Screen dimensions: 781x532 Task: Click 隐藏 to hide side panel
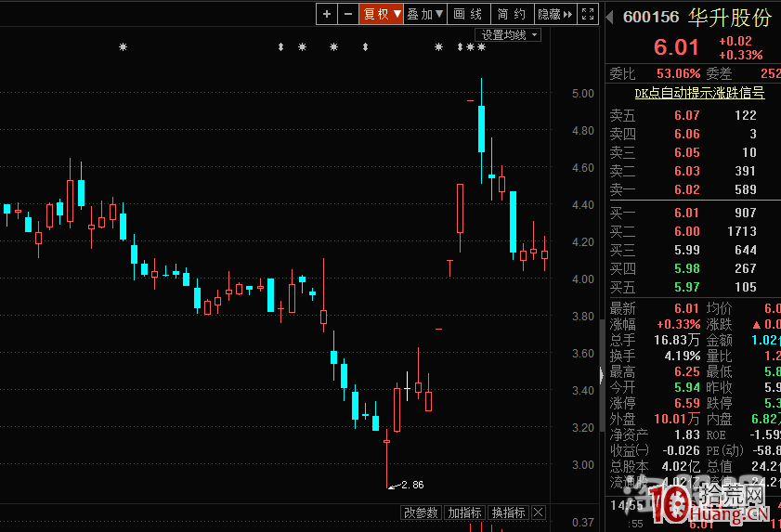[x=554, y=14]
